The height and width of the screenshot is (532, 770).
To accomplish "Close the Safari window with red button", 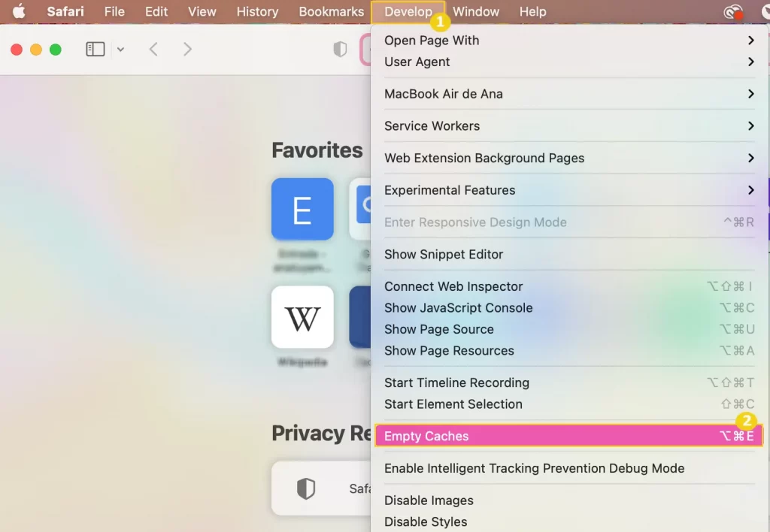I will point(17,50).
